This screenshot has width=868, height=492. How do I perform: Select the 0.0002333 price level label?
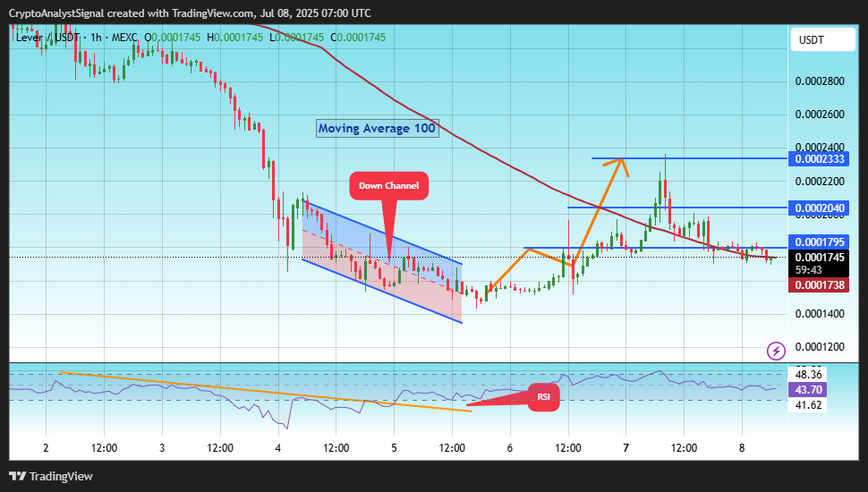pos(819,159)
